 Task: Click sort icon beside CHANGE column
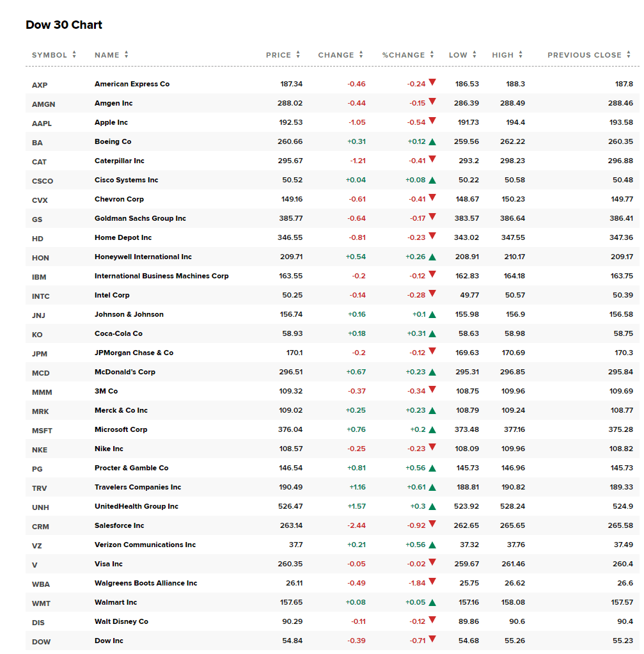coord(361,55)
